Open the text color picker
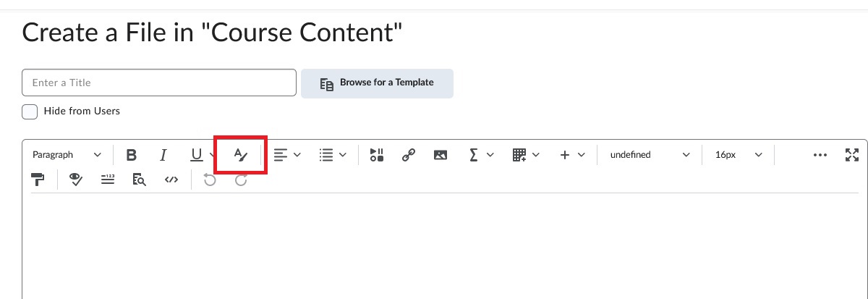The width and height of the screenshot is (868, 299). click(241, 154)
